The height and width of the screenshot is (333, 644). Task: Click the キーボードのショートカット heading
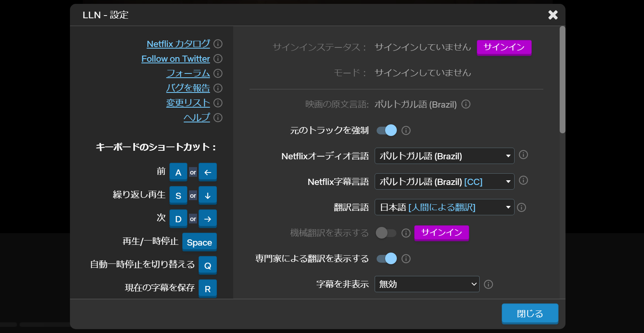pos(156,147)
